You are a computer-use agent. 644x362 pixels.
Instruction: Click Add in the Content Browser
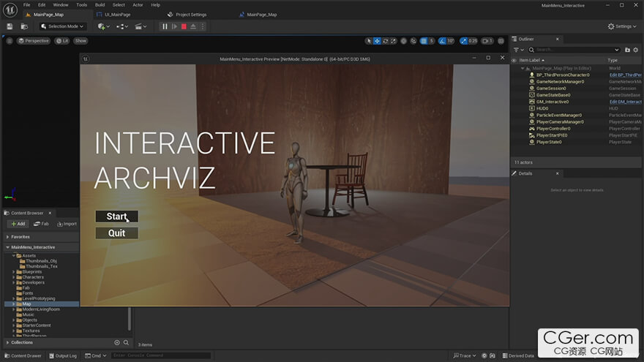18,224
